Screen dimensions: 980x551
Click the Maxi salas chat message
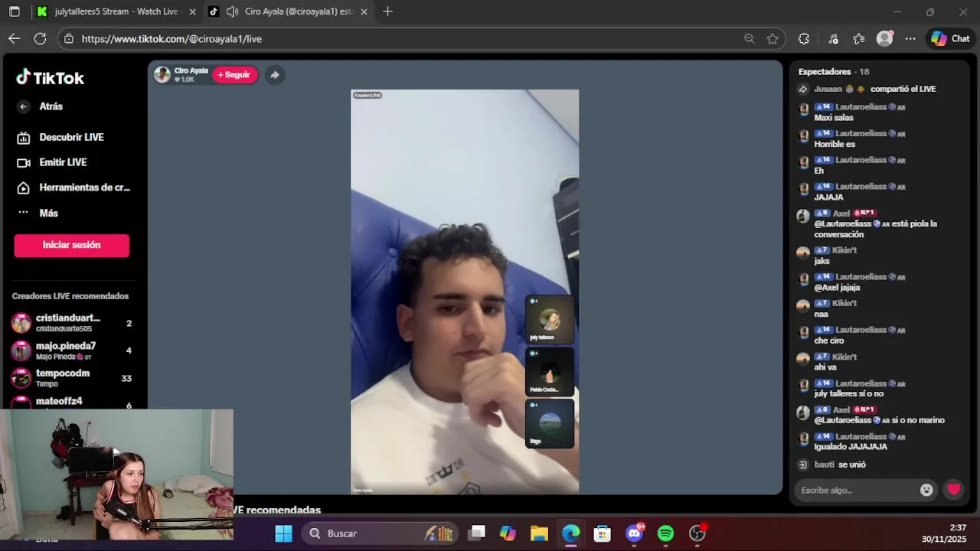click(834, 118)
